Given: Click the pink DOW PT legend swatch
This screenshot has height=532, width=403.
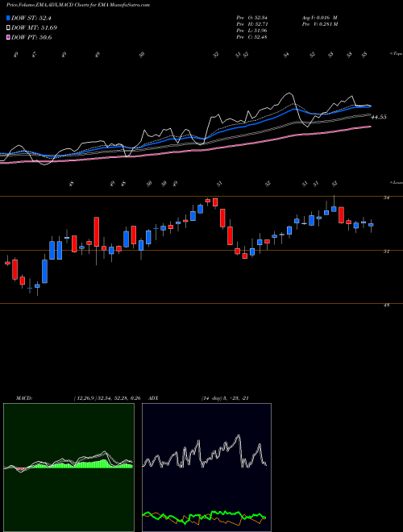Looking at the screenshot, I should click(8, 38).
